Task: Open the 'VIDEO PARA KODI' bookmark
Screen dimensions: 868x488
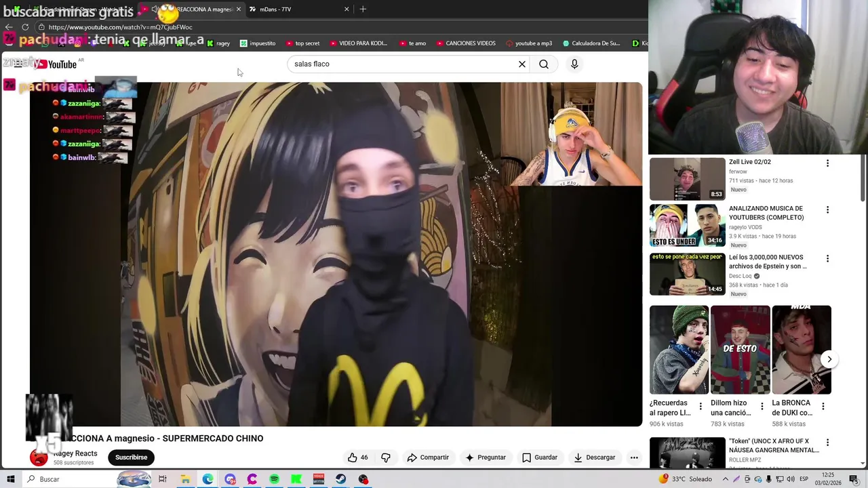Action: coord(358,43)
